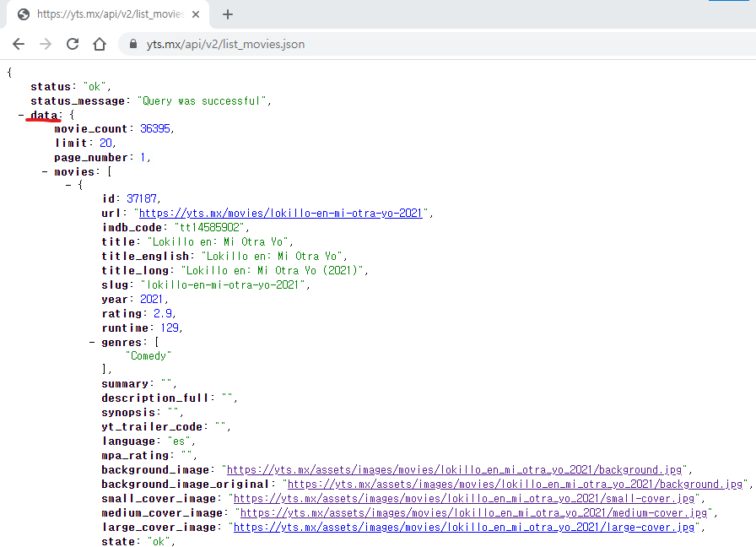The height and width of the screenshot is (547, 756).
Task: Open the large-cover.jpg link
Action: click(464, 528)
